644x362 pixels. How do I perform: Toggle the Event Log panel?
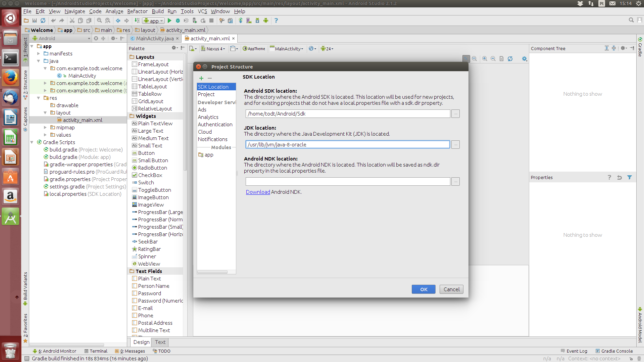(x=574, y=351)
